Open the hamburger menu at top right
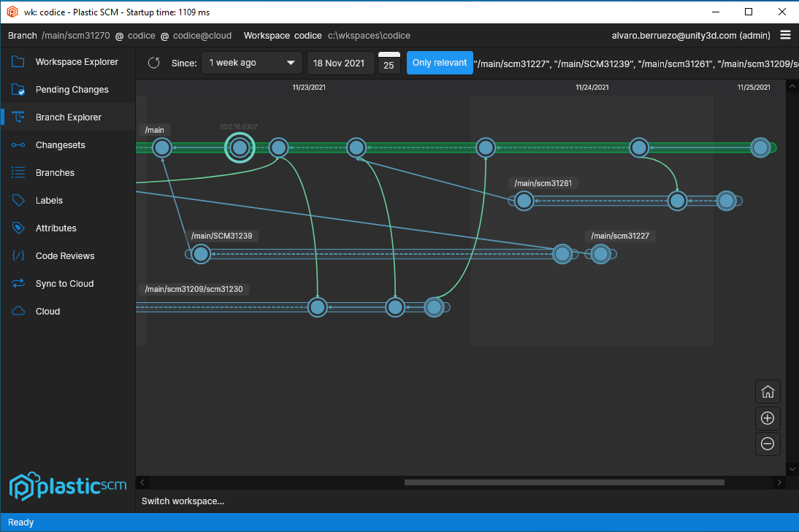Viewport: 799px width, 532px height. tap(785, 34)
